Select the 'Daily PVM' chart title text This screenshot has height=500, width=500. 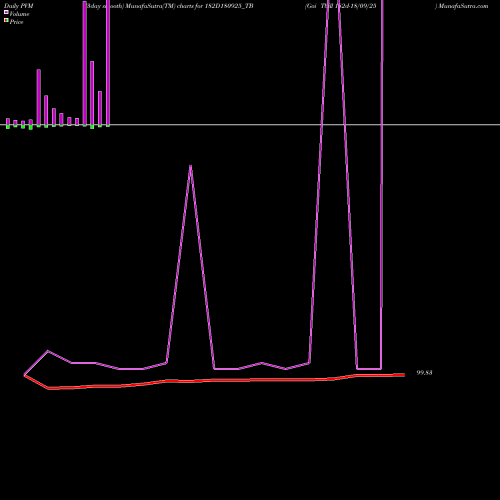pyautogui.click(x=19, y=6)
